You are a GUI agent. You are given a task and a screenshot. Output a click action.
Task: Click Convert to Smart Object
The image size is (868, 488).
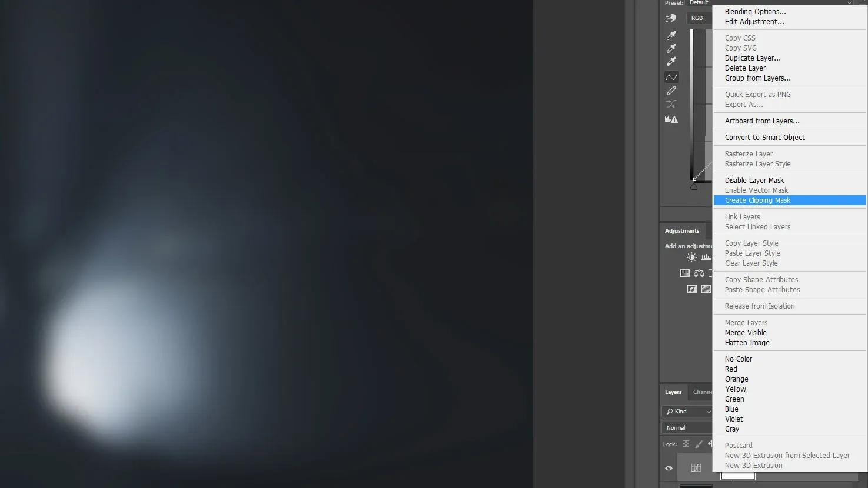click(x=764, y=137)
